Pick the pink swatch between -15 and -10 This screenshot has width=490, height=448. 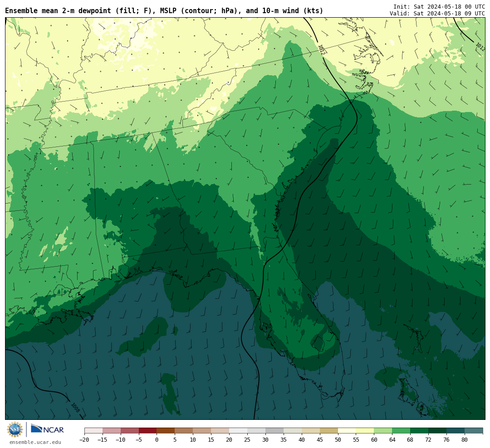(112, 431)
